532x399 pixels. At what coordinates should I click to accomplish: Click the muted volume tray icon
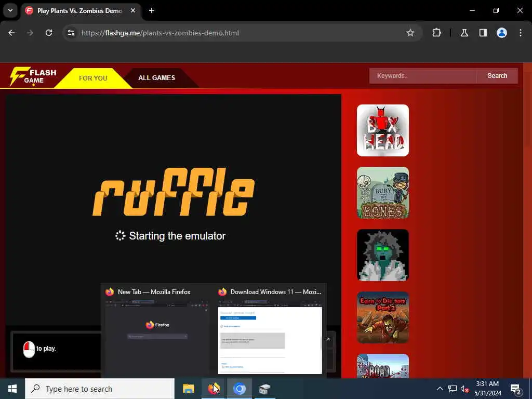click(x=464, y=389)
